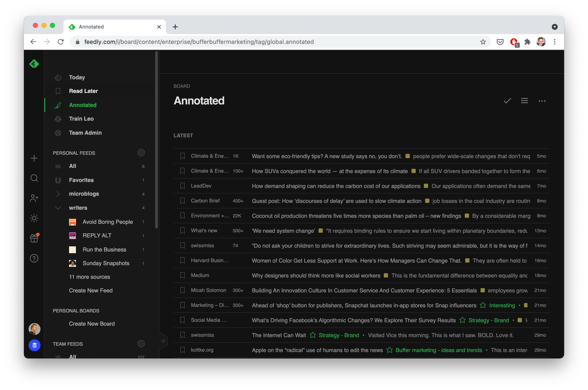The height and width of the screenshot is (390, 588).
Task: Click Create New Feed link
Action: 91,290
